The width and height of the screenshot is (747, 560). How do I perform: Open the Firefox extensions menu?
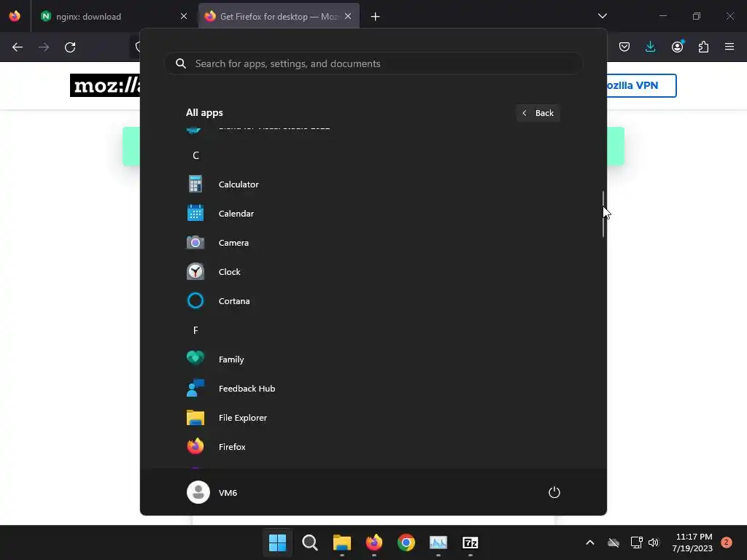coord(703,47)
